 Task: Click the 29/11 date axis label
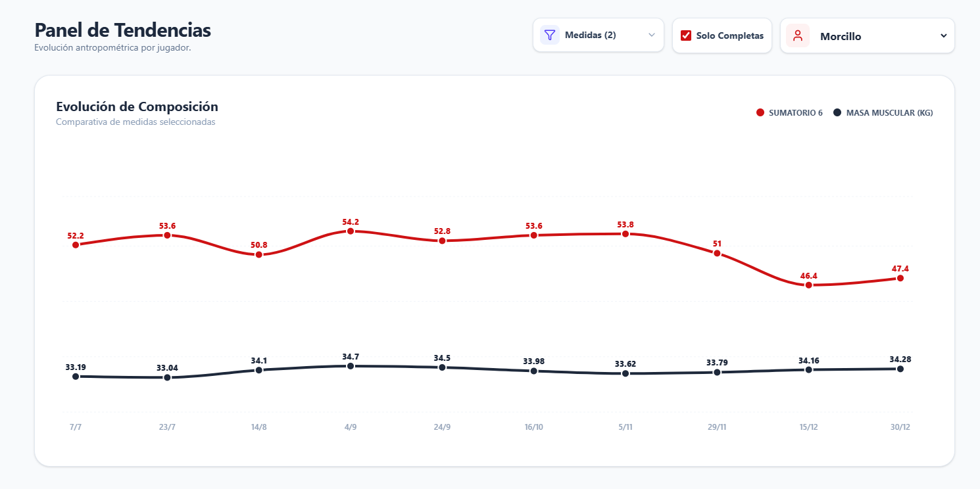717,427
